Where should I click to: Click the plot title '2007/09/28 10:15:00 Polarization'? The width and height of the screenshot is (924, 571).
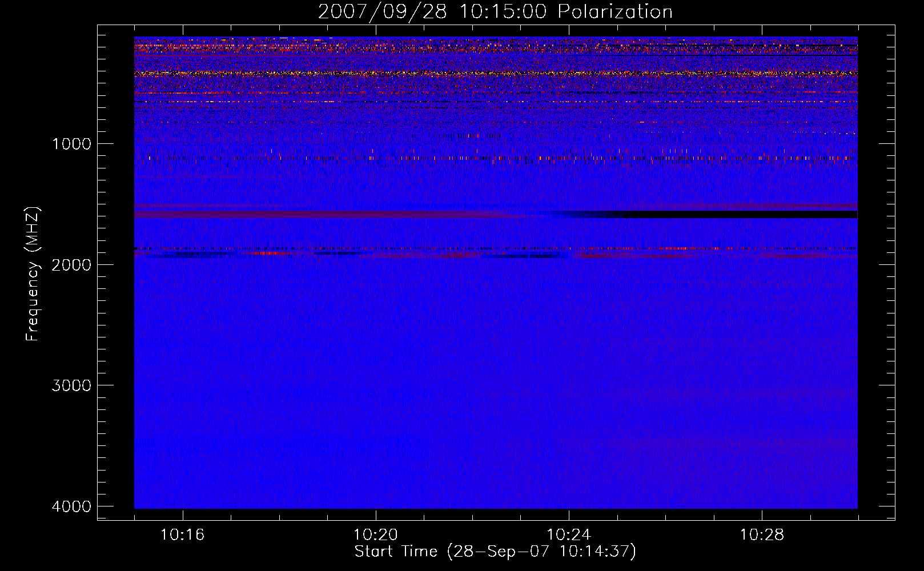(x=495, y=12)
